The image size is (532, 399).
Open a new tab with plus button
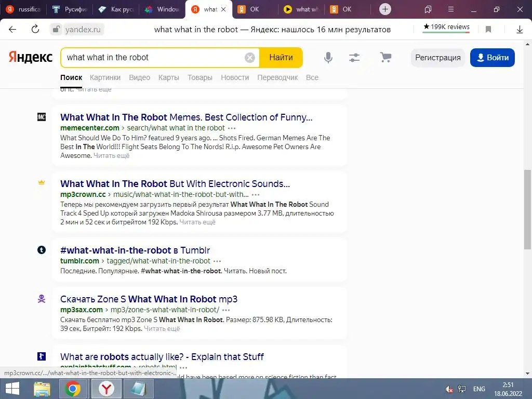coord(385,9)
